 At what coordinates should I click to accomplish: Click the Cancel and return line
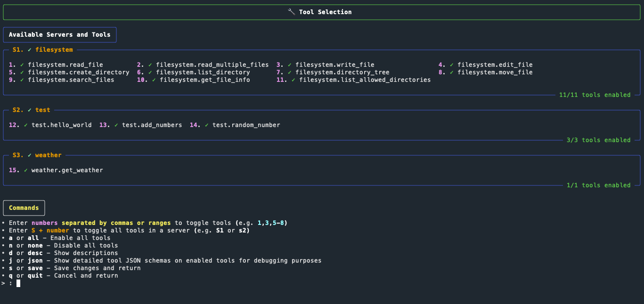(x=60, y=276)
